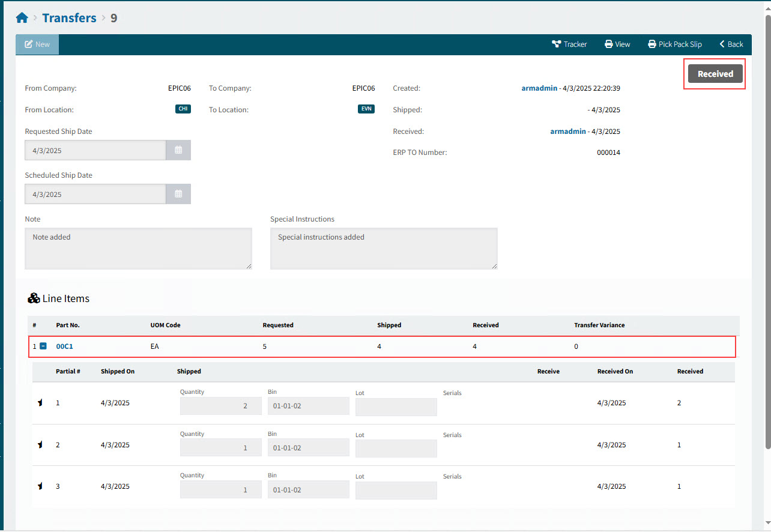Click the New button
771x532 pixels.
tap(37, 44)
